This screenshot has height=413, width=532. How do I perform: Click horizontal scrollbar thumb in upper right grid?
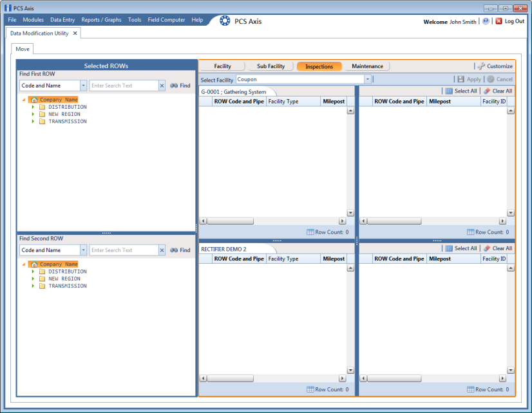pos(394,221)
